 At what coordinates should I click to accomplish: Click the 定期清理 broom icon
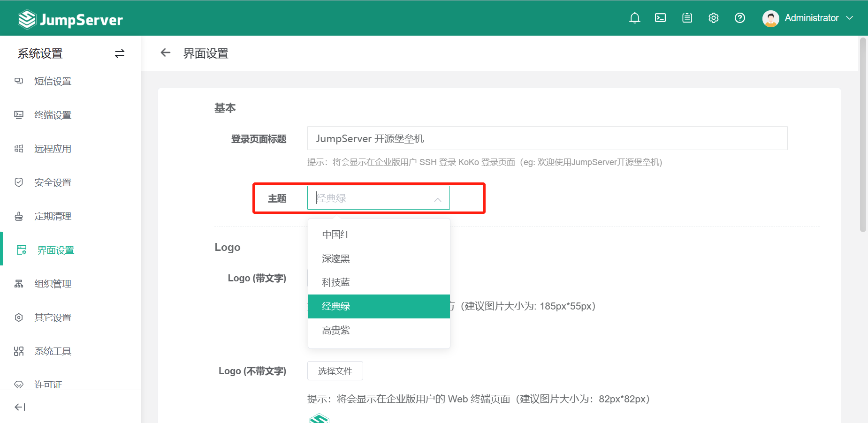pyautogui.click(x=19, y=216)
